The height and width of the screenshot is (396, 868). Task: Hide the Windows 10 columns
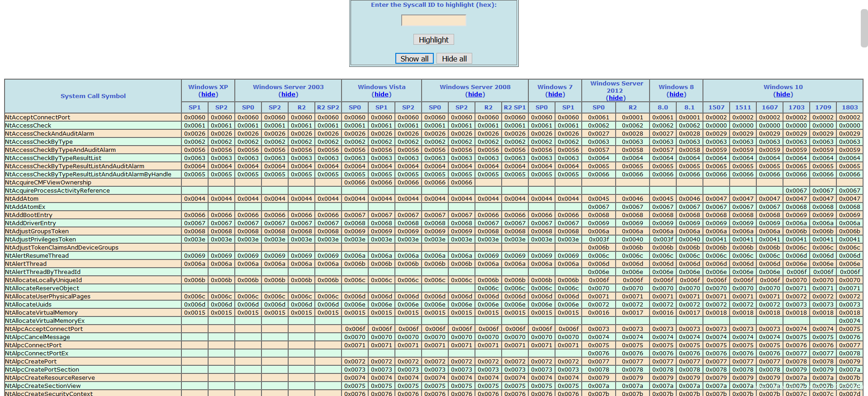[x=783, y=94]
